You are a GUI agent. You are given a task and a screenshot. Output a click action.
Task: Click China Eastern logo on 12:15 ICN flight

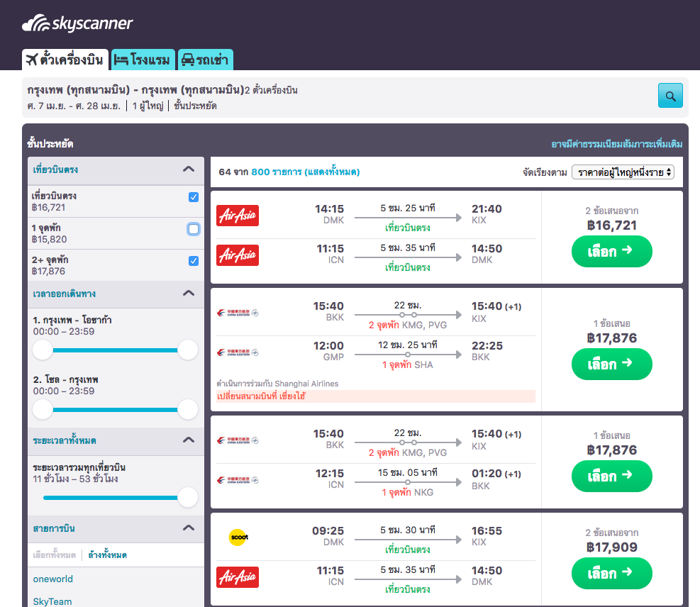pyautogui.click(x=238, y=480)
